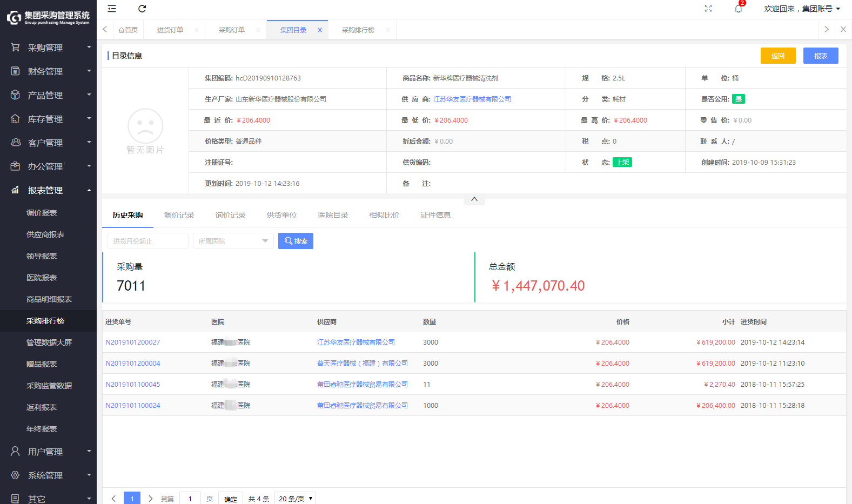The image size is (852, 504).
Task: Close the 采购排行榜 tab
Action: pyautogui.click(x=388, y=30)
